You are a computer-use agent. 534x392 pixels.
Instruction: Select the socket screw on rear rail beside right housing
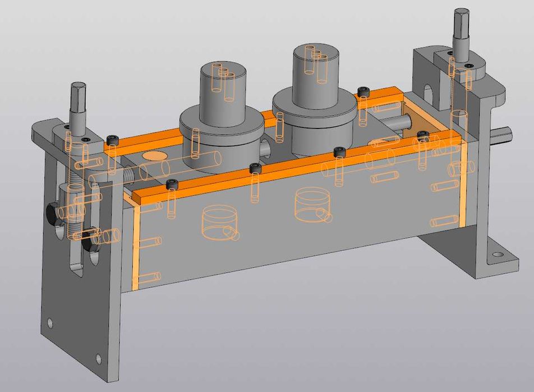tap(363, 91)
